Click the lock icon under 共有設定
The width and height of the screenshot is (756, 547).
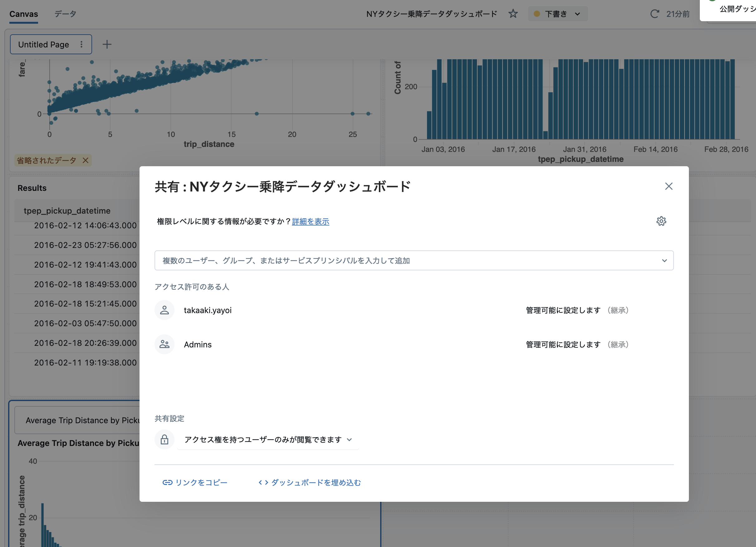point(164,439)
